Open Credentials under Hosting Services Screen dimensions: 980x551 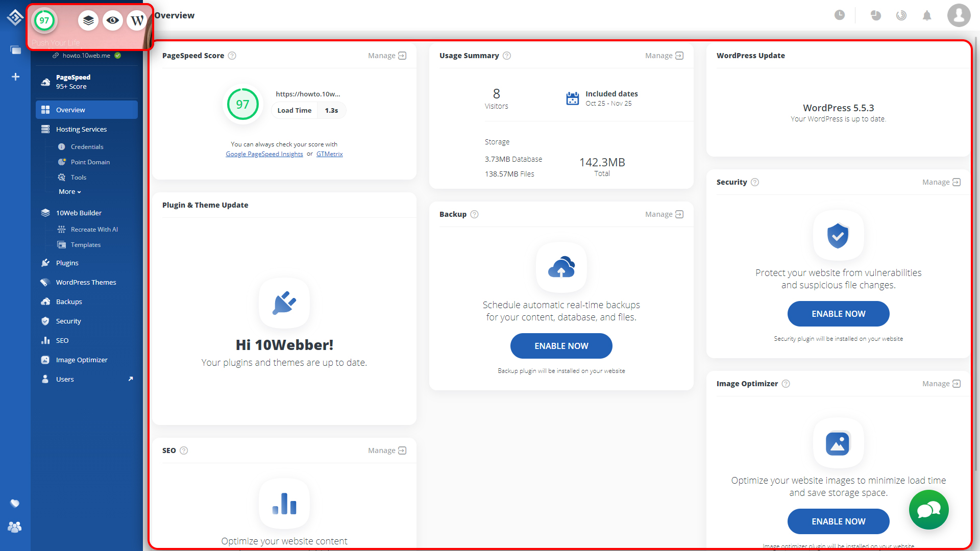click(87, 147)
